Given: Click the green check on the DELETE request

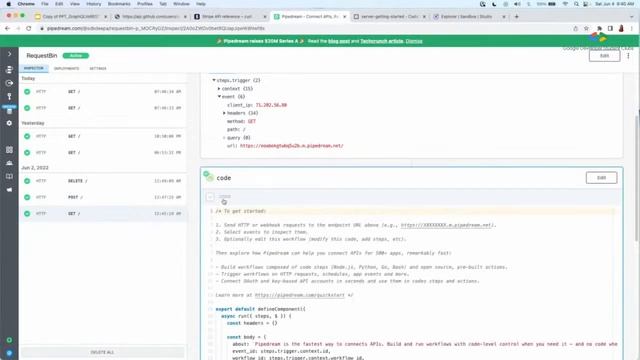Looking at the screenshot, I should 27,181.
